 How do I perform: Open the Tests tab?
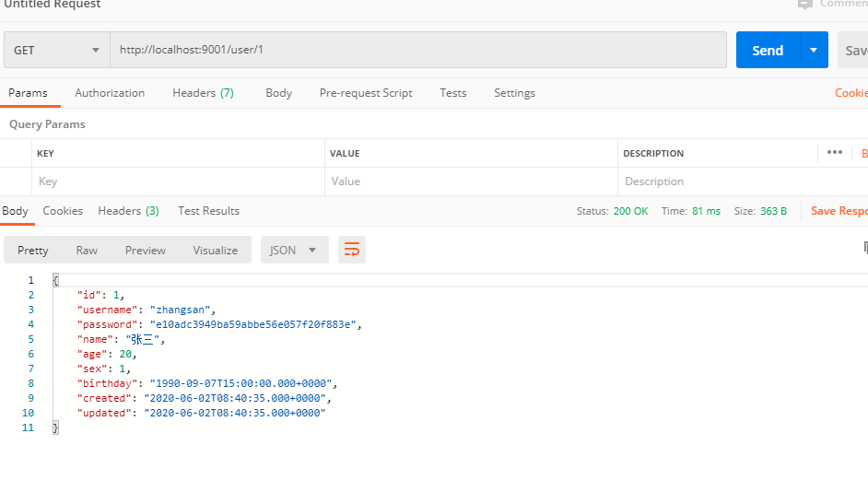pos(452,93)
